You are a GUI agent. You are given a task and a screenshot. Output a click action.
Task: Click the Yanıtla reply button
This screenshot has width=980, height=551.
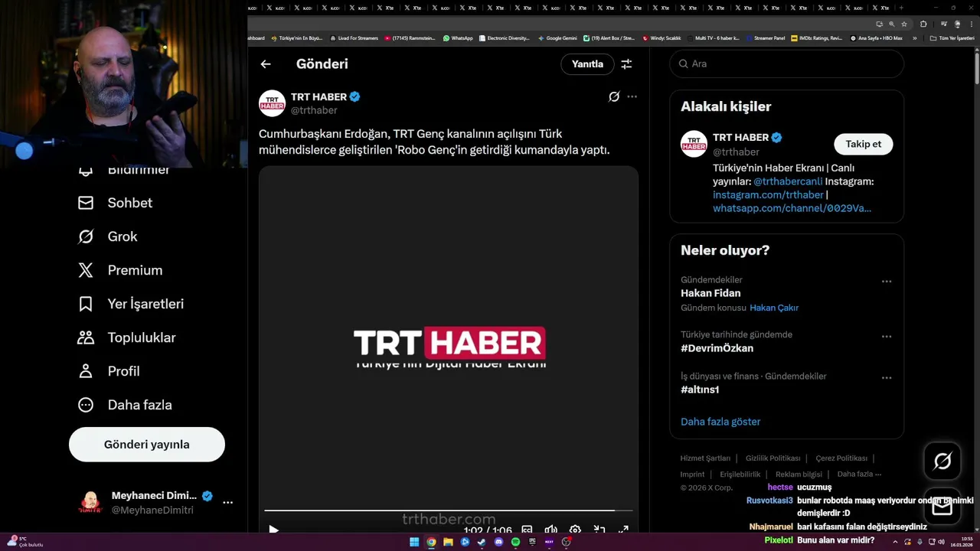(x=587, y=64)
